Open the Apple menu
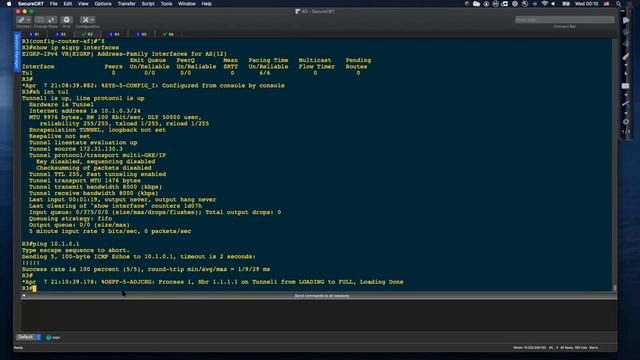 click(9, 4)
